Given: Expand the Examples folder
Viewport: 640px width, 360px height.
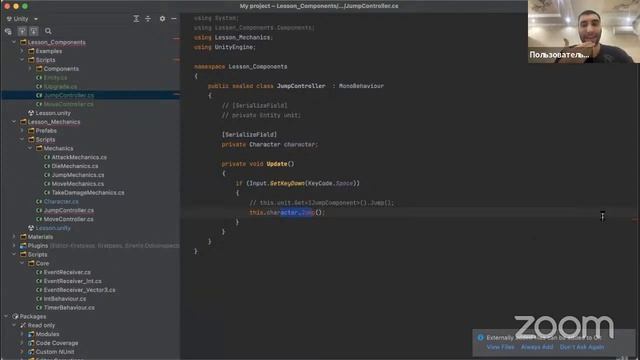Looking at the screenshot, I should pyautogui.click(x=22, y=51).
